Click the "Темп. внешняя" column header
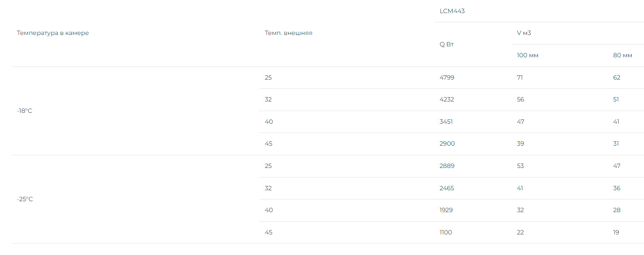This screenshot has height=255, width=644. click(x=288, y=33)
